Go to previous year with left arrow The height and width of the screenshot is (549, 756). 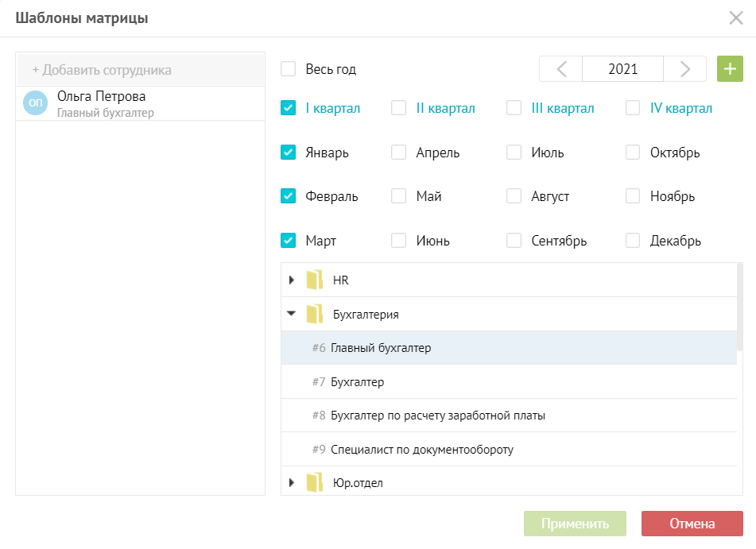point(561,69)
